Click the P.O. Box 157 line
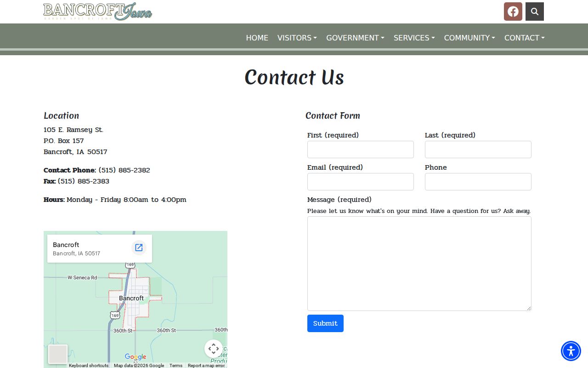Screen dimensions: 588x368 pyautogui.click(x=63, y=141)
